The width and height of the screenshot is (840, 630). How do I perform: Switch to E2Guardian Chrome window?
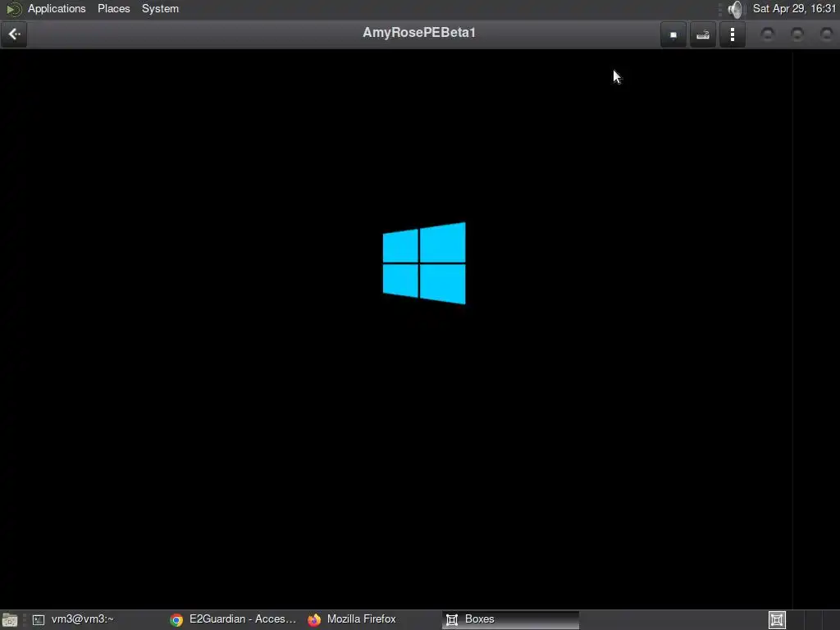click(x=233, y=619)
